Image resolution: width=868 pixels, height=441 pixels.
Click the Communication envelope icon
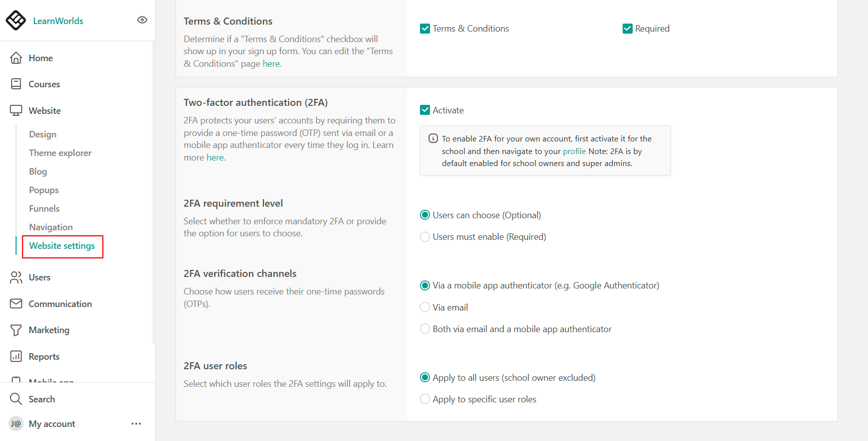(x=16, y=304)
